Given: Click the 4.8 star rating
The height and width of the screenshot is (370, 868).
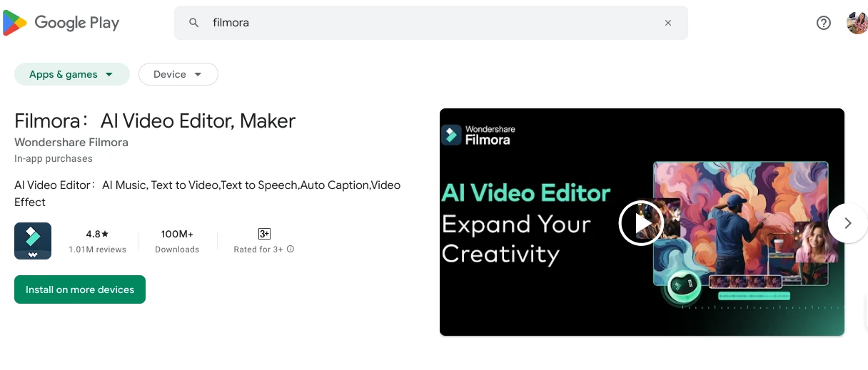Looking at the screenshot, I should coord(97,234).
